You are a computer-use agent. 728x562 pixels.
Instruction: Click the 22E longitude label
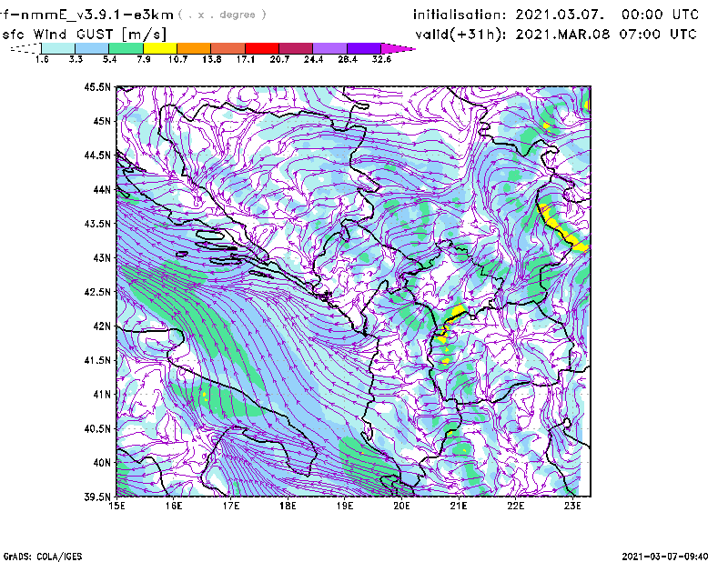pyautogui.click(x=516, y=506)
